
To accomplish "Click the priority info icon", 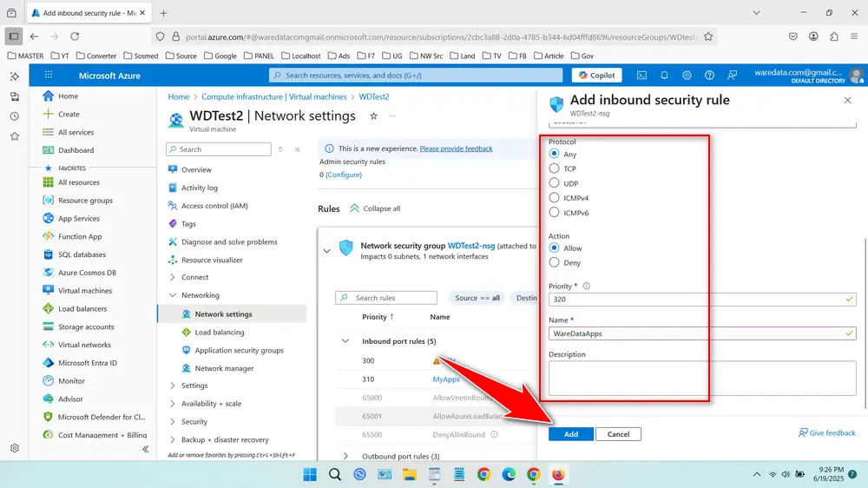I will [586, 287].
